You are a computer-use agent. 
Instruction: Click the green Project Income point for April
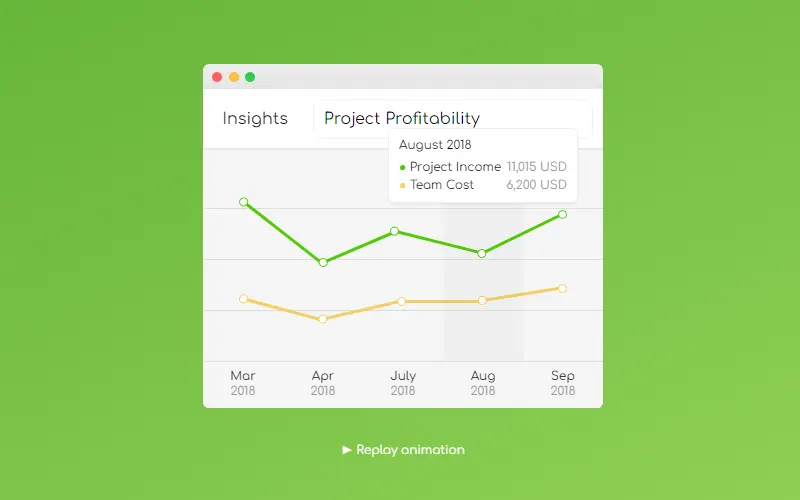pyautogui.click(x=323, y=262)
